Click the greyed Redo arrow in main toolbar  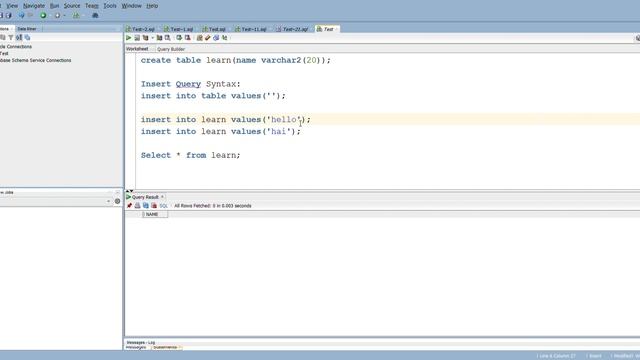click(30, 16)
